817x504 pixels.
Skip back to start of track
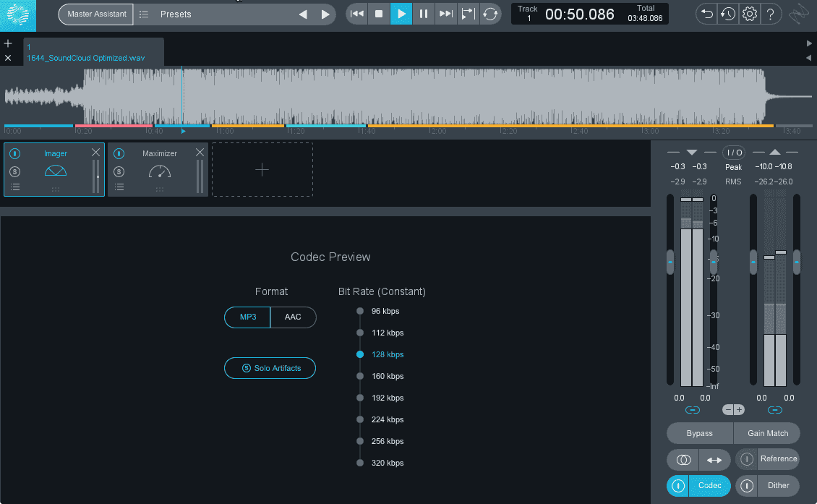tap(357, 14)
